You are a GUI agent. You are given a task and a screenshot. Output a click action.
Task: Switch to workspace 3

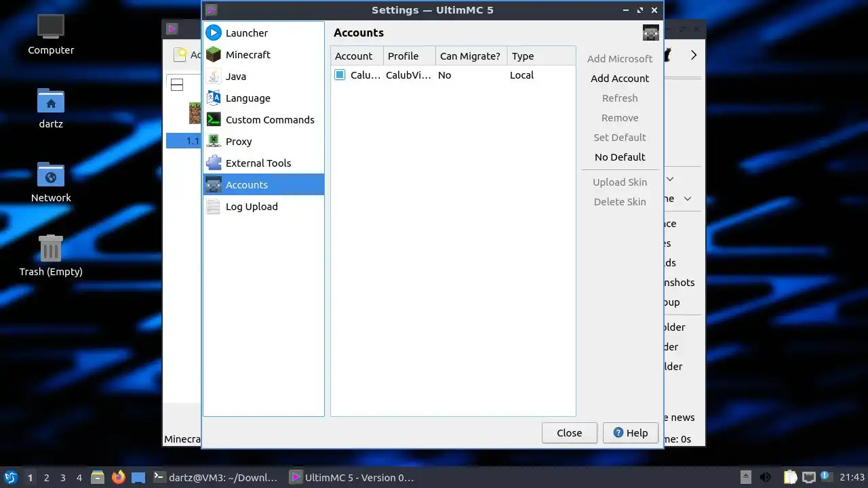click(x=63, y=477)
